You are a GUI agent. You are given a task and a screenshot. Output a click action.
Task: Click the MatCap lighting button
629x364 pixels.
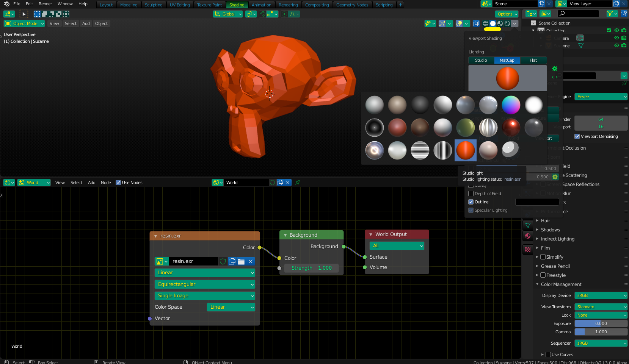tap(507, 60)
